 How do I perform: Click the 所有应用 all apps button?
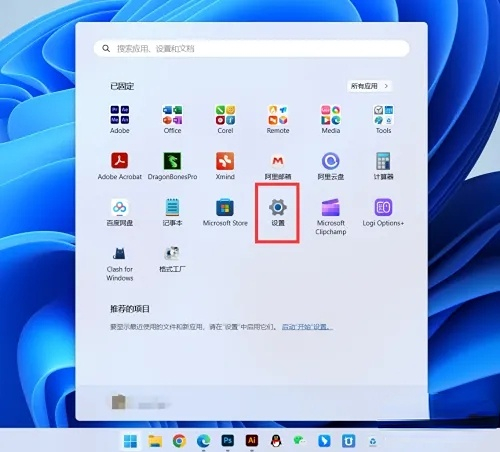coord(370,86)
